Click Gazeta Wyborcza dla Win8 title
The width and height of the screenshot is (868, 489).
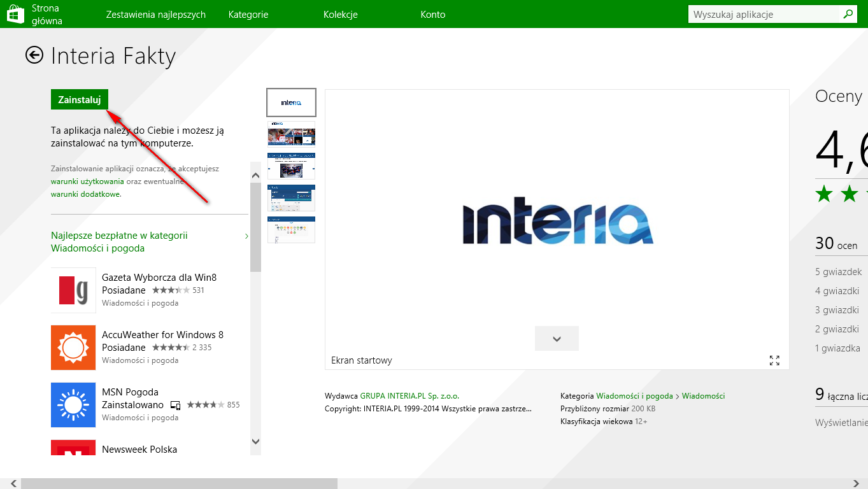coord(159,278)
